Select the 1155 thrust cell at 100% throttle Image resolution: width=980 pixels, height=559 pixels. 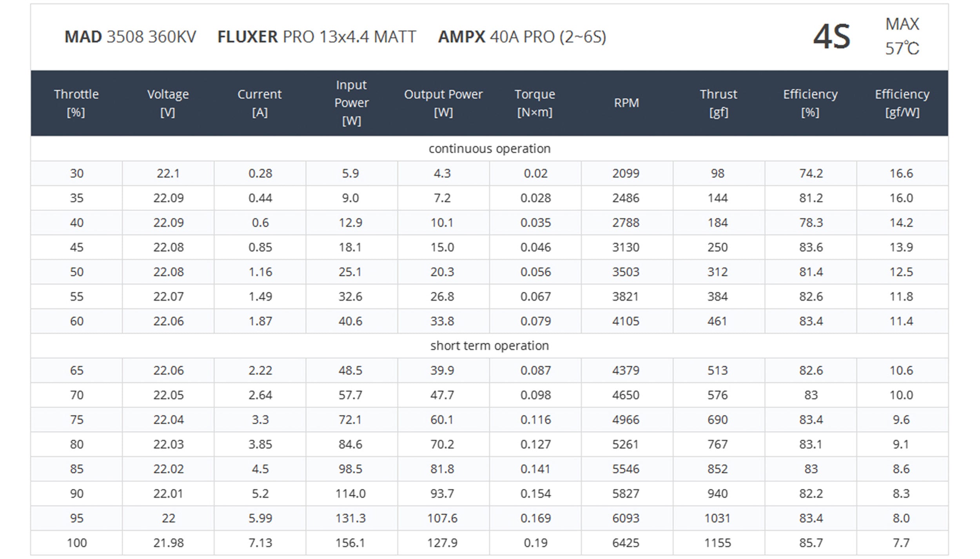coord(718,543)
